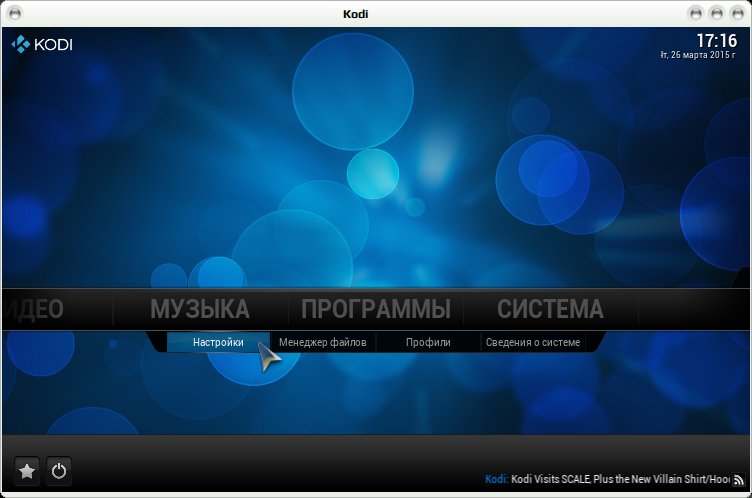Select the partially visible ВИДЕО menu item
This screenshot has width=752, height=498.
pyautogui.click(x=34, y=309)
